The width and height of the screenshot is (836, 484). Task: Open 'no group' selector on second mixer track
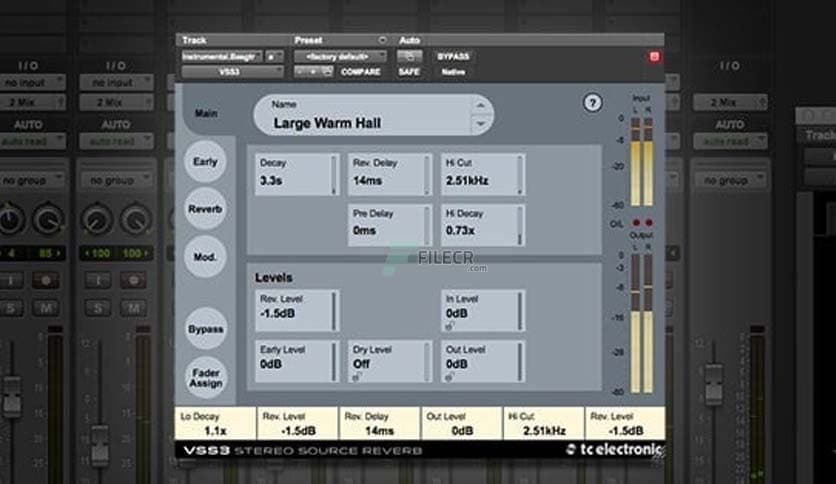click(x=116, y=180)
